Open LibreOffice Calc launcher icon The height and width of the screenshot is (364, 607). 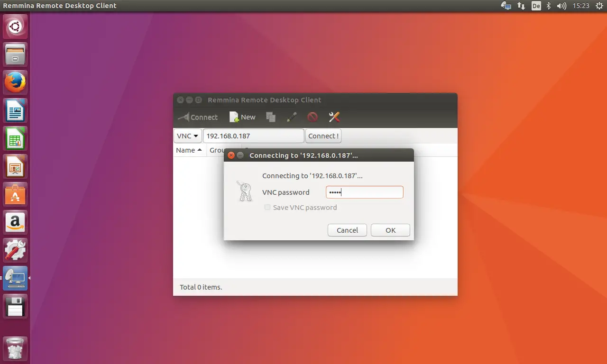15,138
